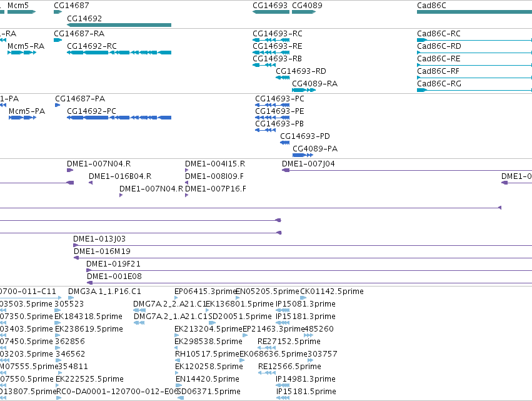Select the CG14692 gene bar
This screenshot has width=532, height=401.
pyautogui.click(x=119, y=25)
